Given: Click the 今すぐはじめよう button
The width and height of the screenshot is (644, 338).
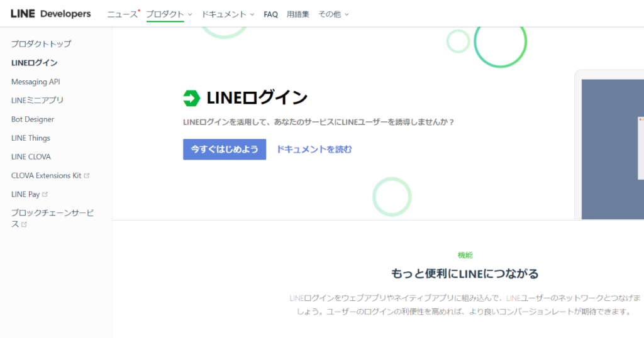Looking at the screenshot, I should (225, 150).
